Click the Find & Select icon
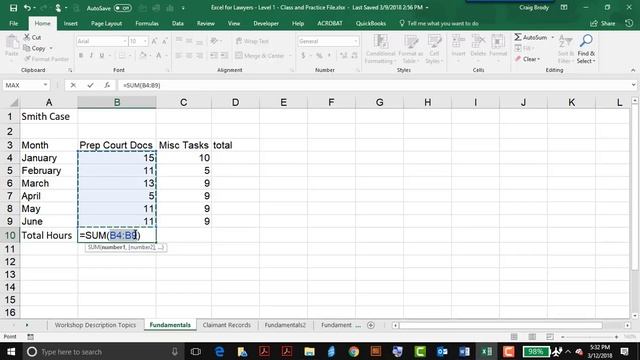640x360 pixels. coord(586,49)
